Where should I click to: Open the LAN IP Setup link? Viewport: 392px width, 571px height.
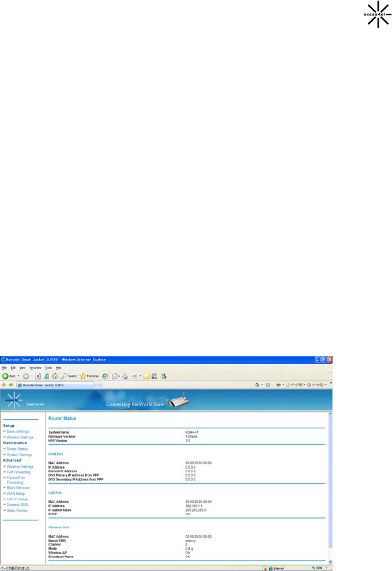point(17,499)
